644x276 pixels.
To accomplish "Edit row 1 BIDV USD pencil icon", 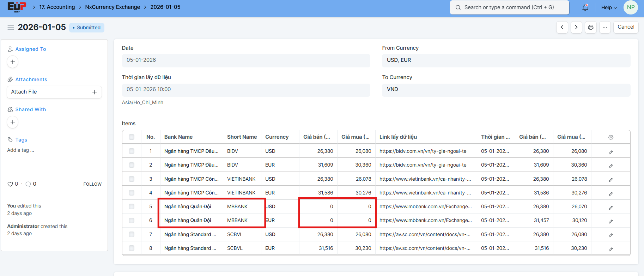I will coord(610,152).
